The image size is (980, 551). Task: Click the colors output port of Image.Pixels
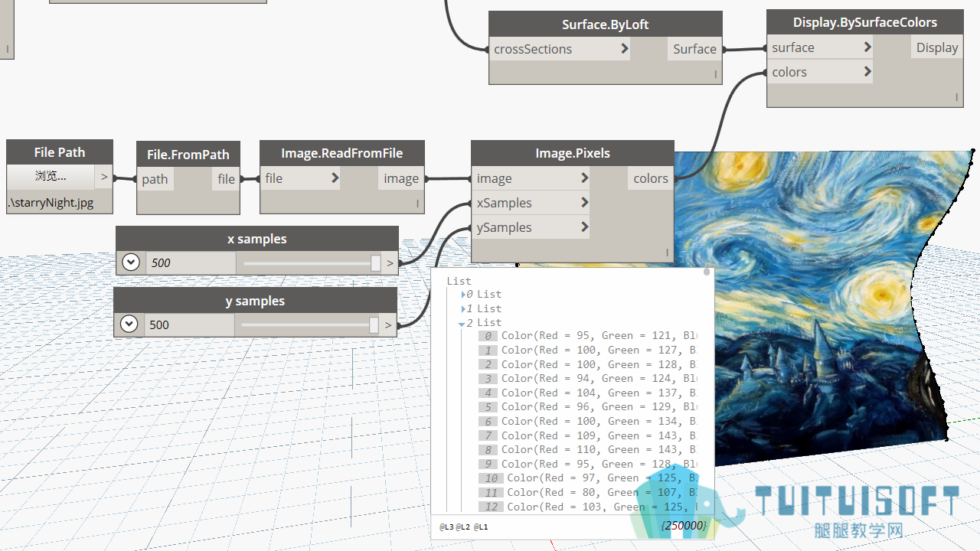click(650, 178)
